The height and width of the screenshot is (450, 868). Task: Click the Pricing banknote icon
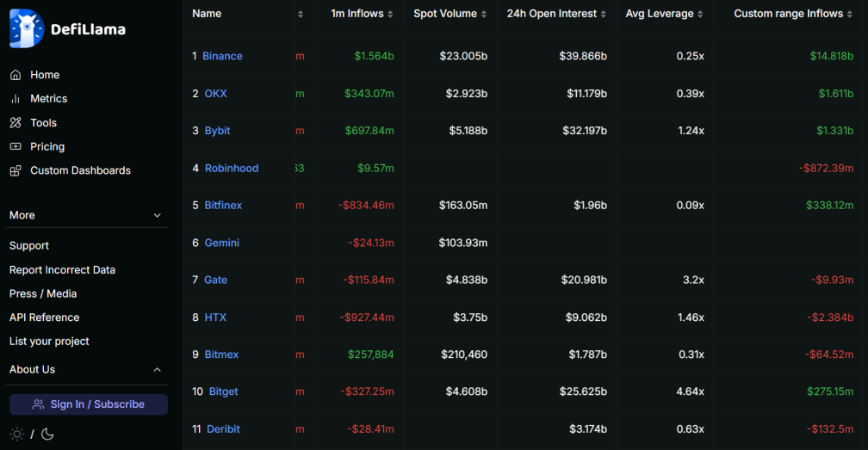point(15,147)
